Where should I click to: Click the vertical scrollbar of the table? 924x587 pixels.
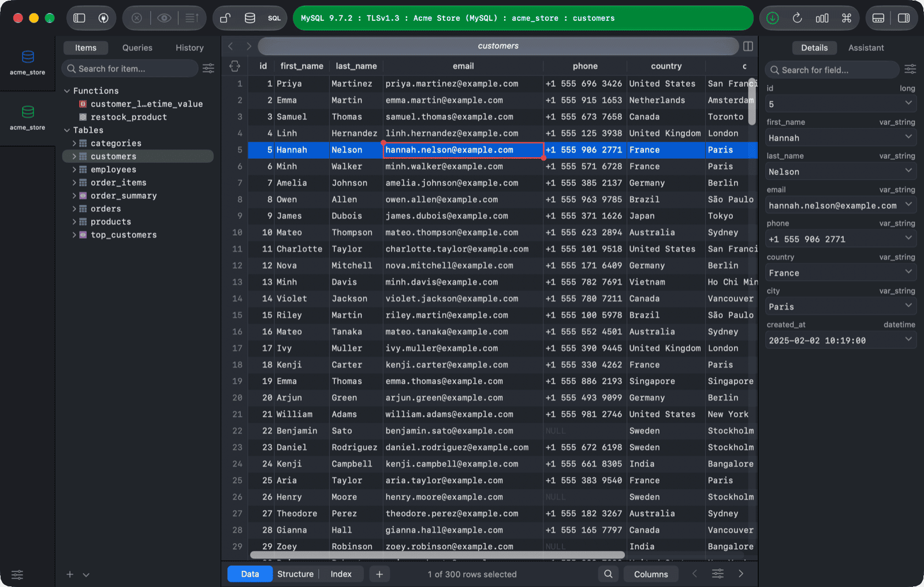752,101
